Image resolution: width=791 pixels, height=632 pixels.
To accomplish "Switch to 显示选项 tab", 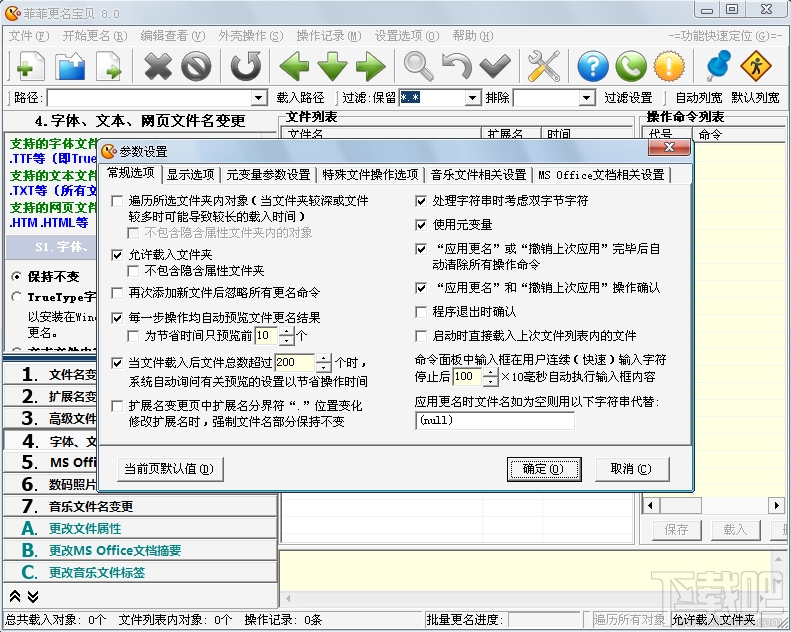I will [190, 175].
